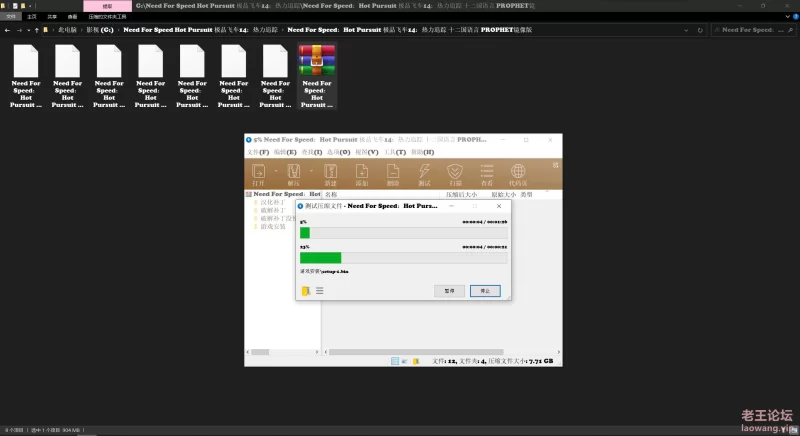Select the 压缩的文件夹工具 ribbon tab

(107, 17)
